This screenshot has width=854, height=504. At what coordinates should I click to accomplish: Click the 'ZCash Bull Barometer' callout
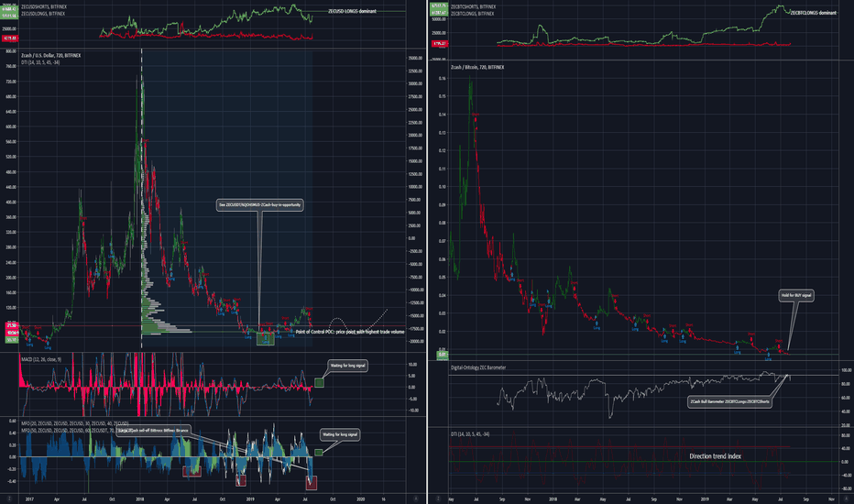pos(729,402)
